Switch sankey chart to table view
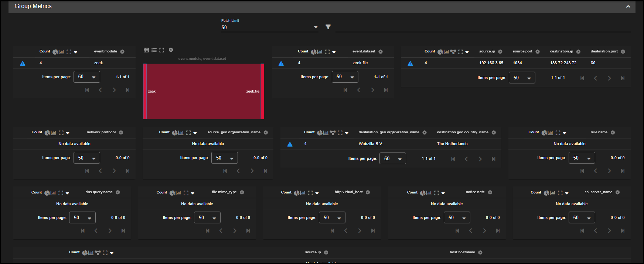Viewport: 644px width, 264px height. (146, 50)
